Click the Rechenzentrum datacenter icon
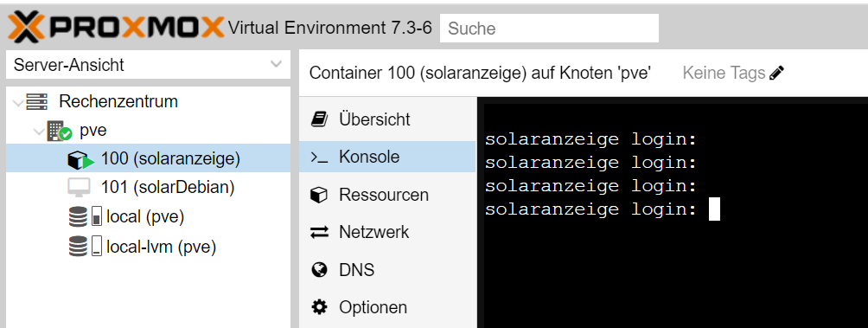This screenshot has height=328, width=868. pyautogui.click(x=36, y=101)
